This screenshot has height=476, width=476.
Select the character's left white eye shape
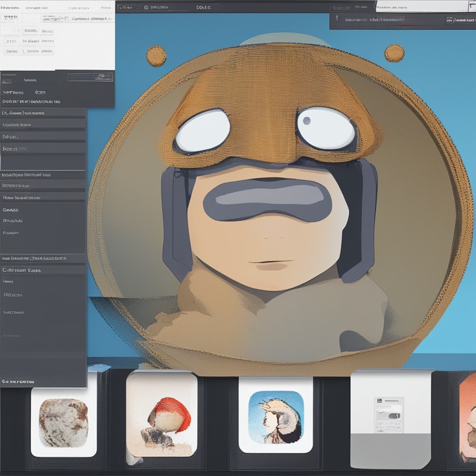point(202,131)
